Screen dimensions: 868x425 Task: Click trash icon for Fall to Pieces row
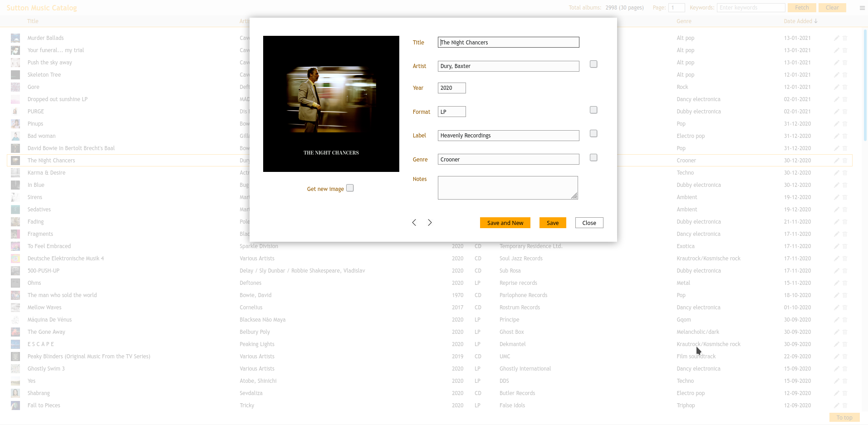(x=845, y=405)
